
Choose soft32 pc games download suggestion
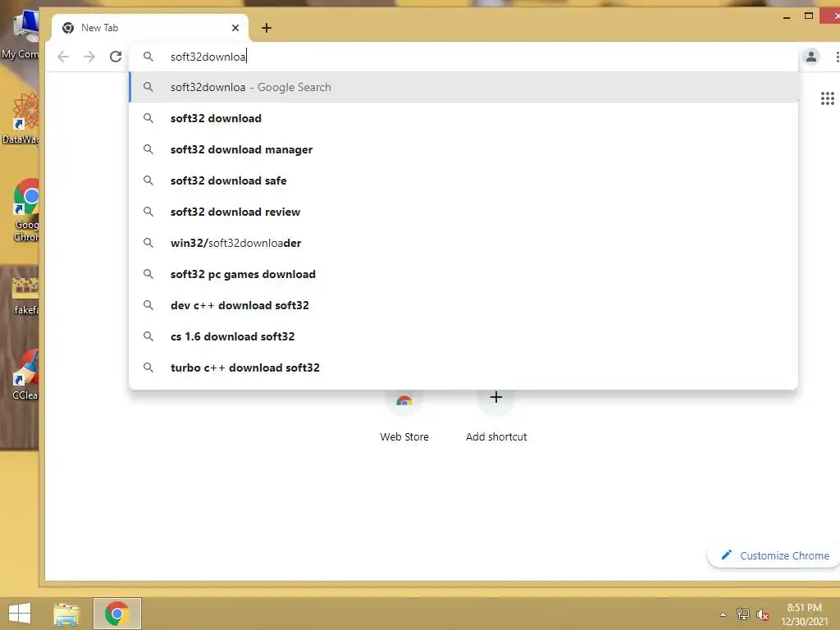[464, 274]
